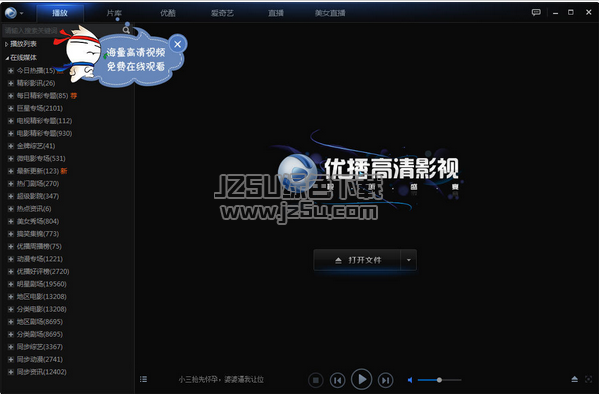
Task: Select the 美女秀场(804) row
Action: tap(38, 222)
